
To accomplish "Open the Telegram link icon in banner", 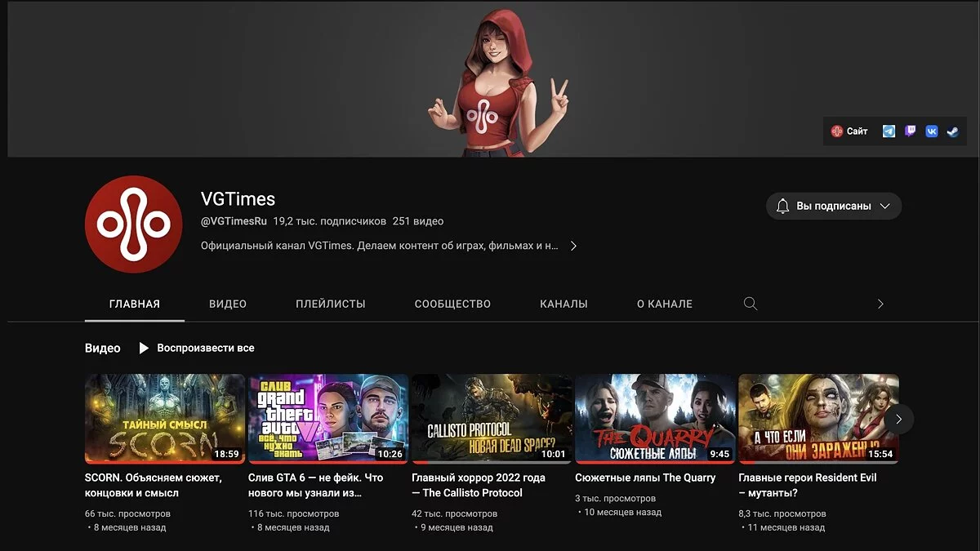I will click(x=889, y=131).
